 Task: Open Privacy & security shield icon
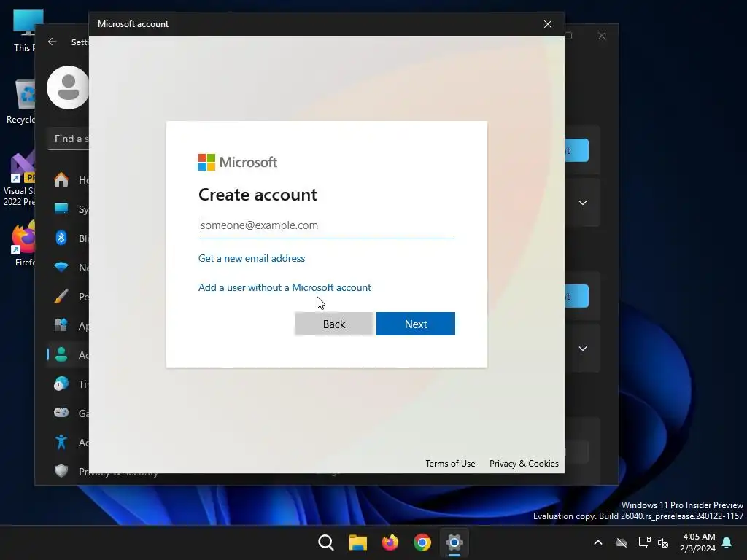tap(61, 472)
